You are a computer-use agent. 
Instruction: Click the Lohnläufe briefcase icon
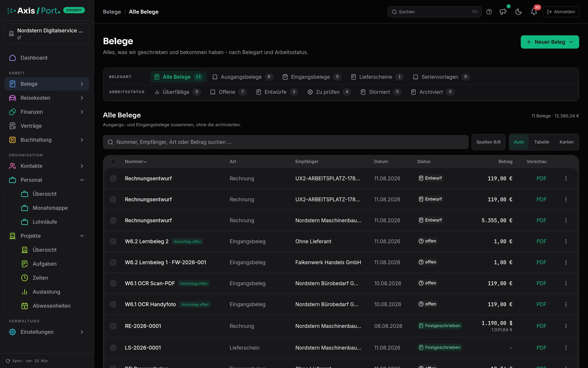pyautogui.click(x=25, y=222)
